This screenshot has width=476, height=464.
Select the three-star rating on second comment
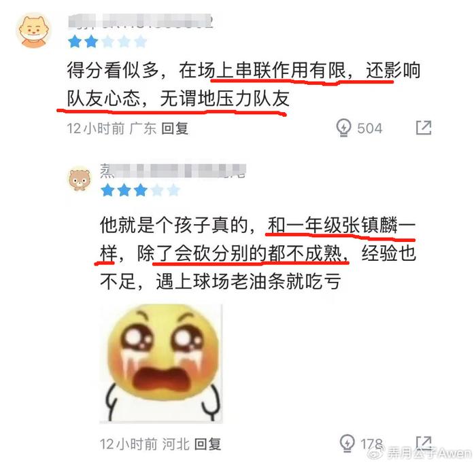pyautogui.click(x=140, y=190)
